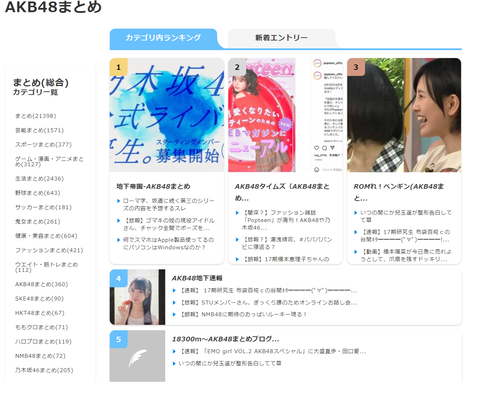Viewport: 480px width, 394px height.
Task: Select the ももクロまとめ(71) category
Action: coord(41,327)
